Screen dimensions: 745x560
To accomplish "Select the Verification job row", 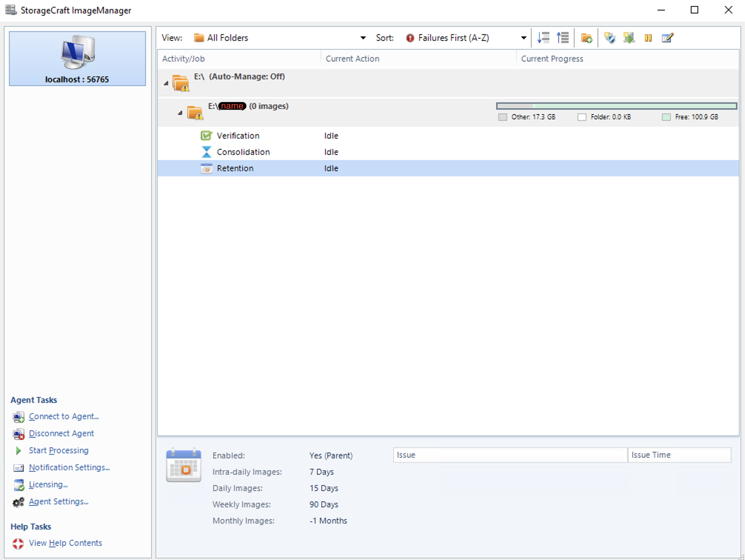I will tap(448, 136).
